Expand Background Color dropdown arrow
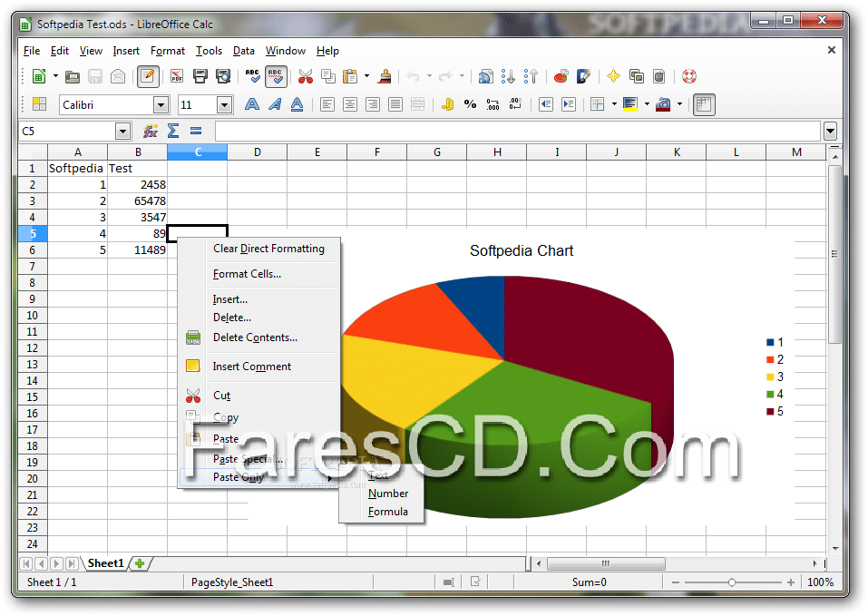 pos(647,104)
